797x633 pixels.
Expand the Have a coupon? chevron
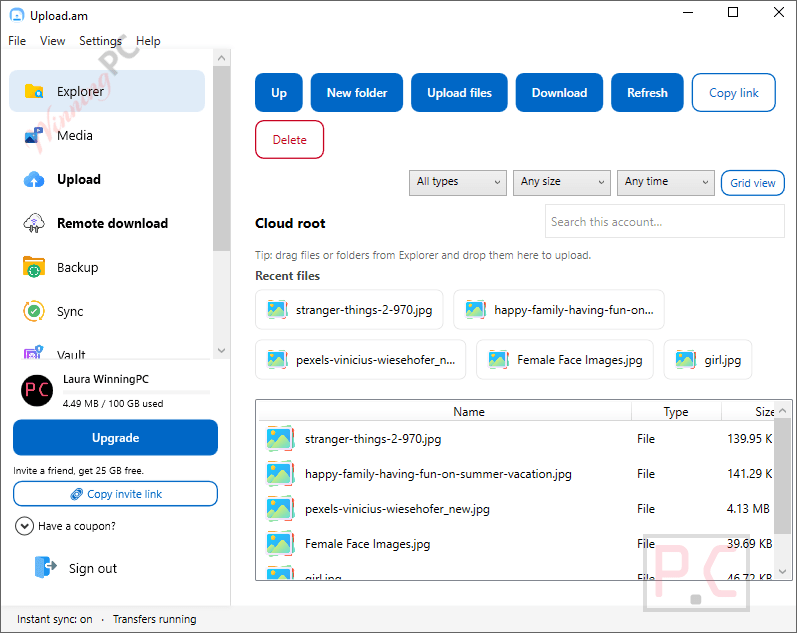(24, 526)
